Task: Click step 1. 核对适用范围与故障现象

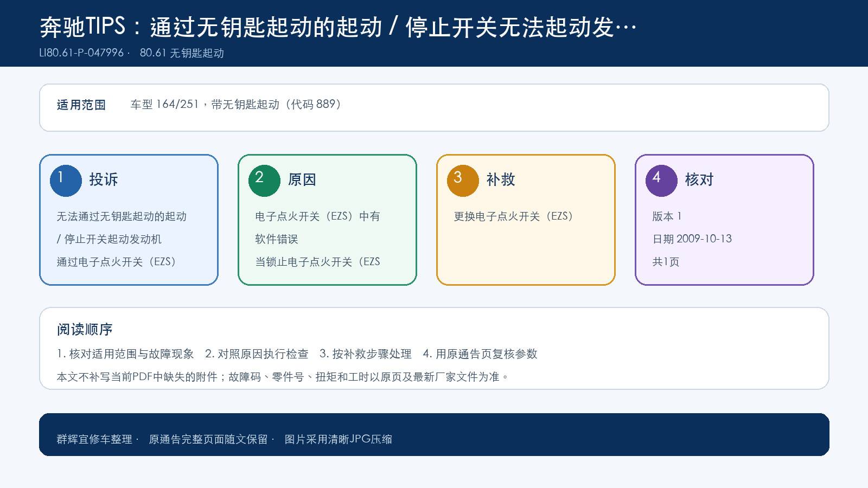Action: pyautogui.click(x=125, y=354)
